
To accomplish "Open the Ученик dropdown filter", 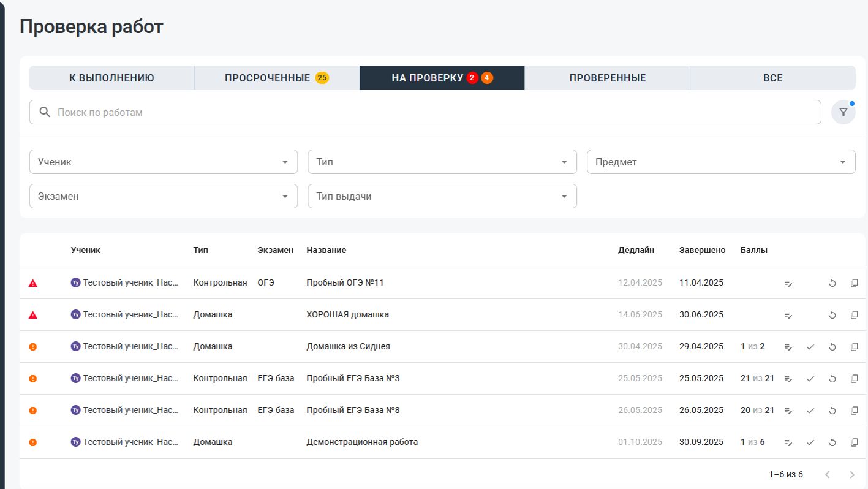I will click(x=163, y=162).
